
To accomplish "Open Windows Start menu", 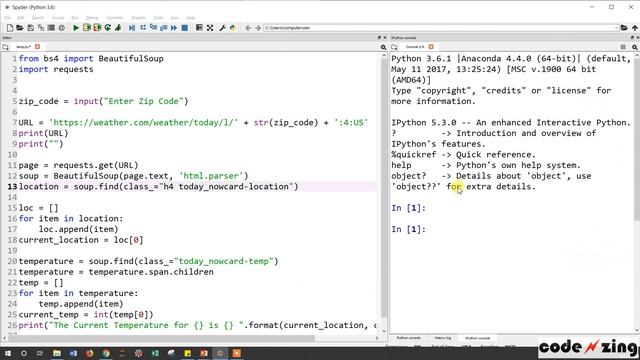I will tap(7, 353).
